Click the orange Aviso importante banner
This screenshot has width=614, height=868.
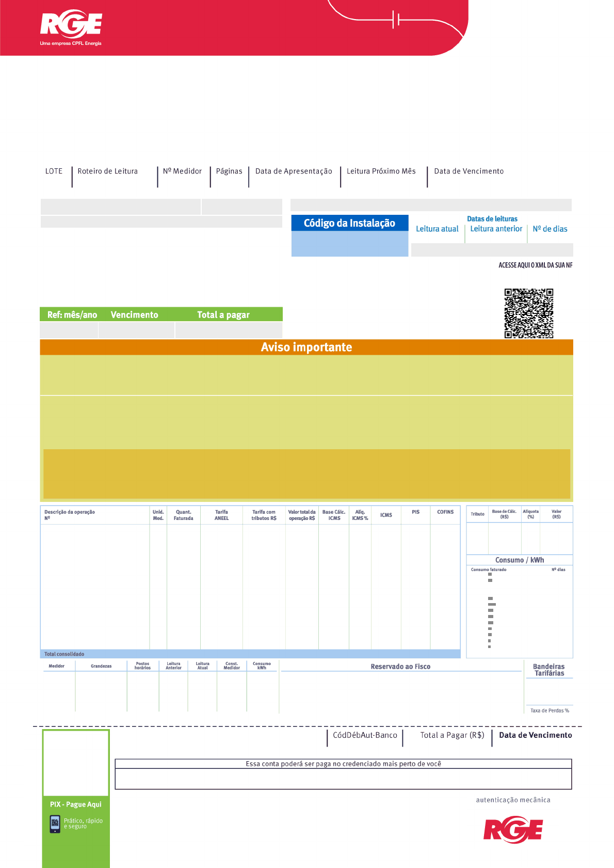(x=306, y=347)
